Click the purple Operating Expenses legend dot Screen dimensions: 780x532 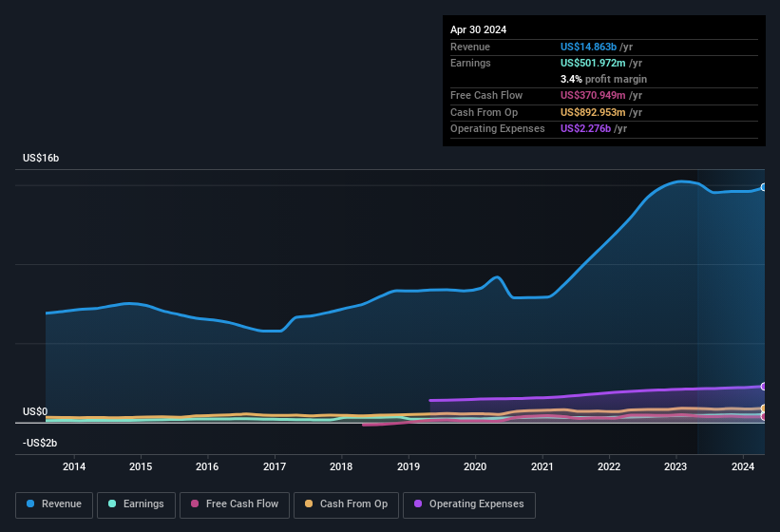click(x=419, y=504)
